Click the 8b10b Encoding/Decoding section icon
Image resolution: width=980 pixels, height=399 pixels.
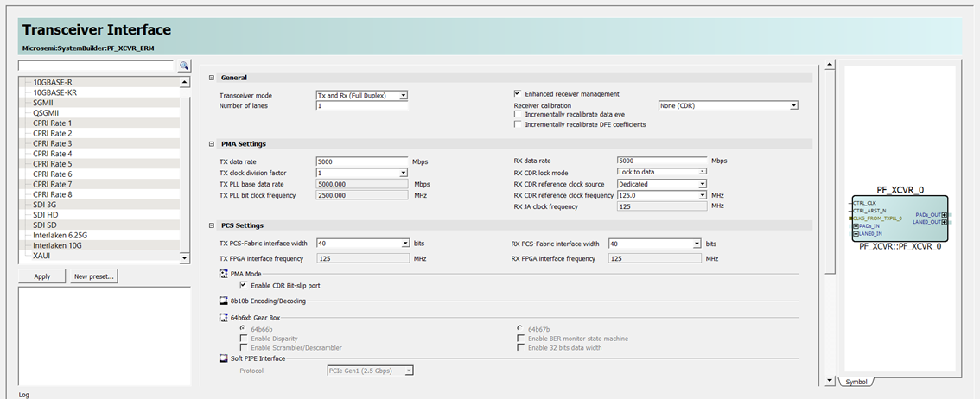click(224, 301)
